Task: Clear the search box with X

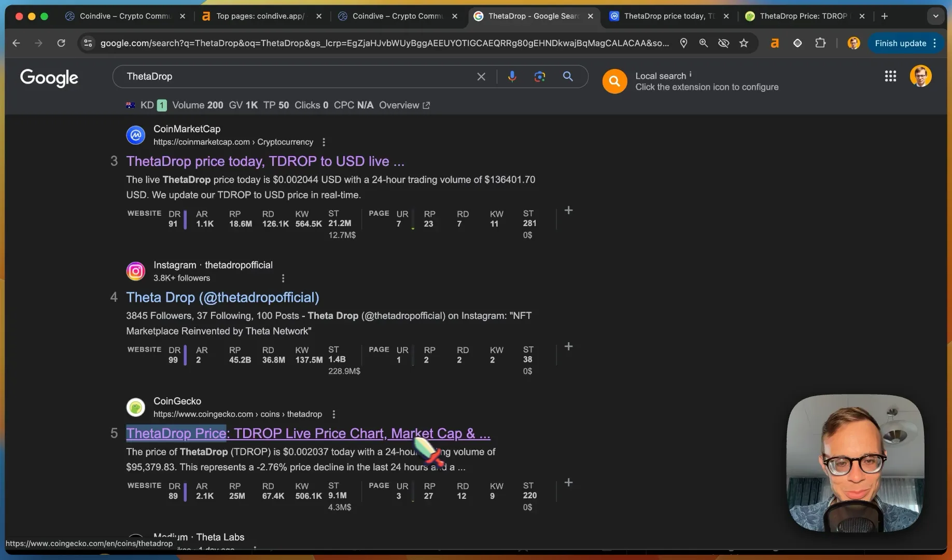Action: coord(481,77)
